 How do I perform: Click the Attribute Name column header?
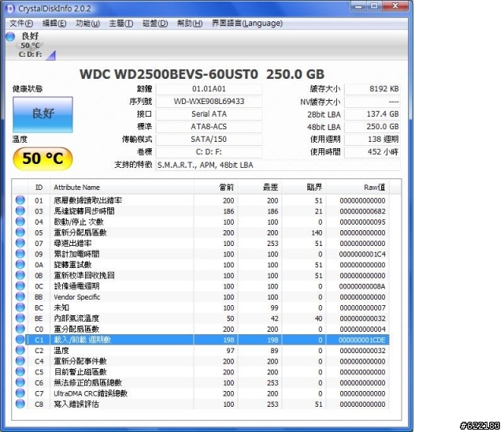[x=122, y=187]
